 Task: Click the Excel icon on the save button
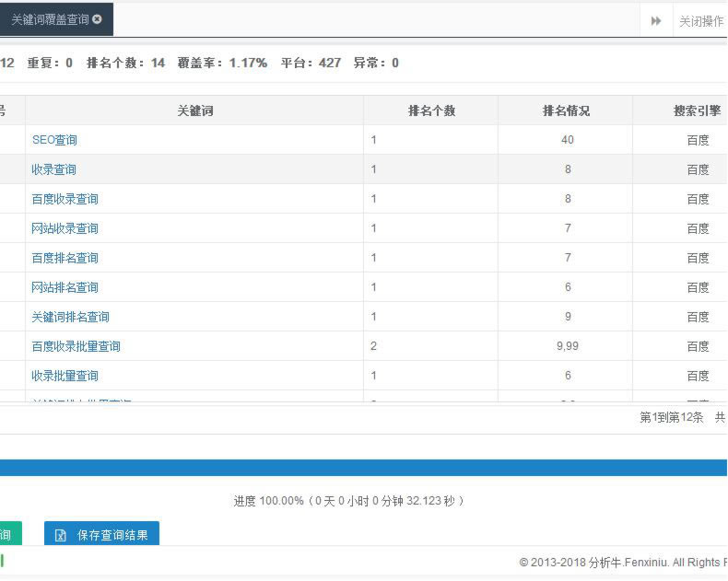click(x=61, y=535)
